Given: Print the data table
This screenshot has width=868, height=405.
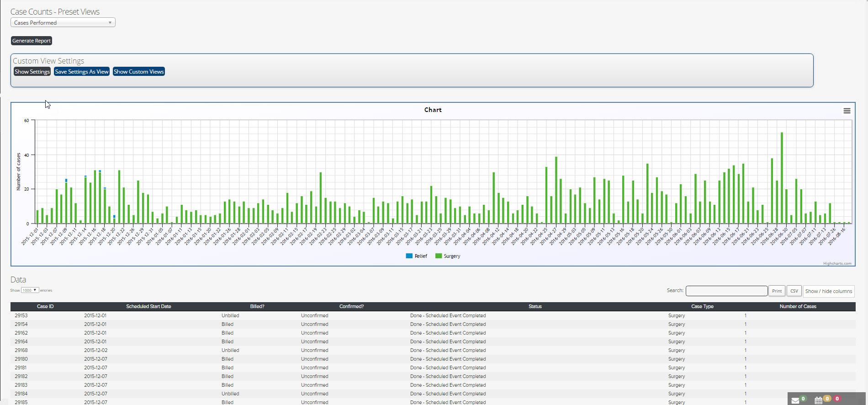Looking at the screenshot, I should (x=777, y=291).
